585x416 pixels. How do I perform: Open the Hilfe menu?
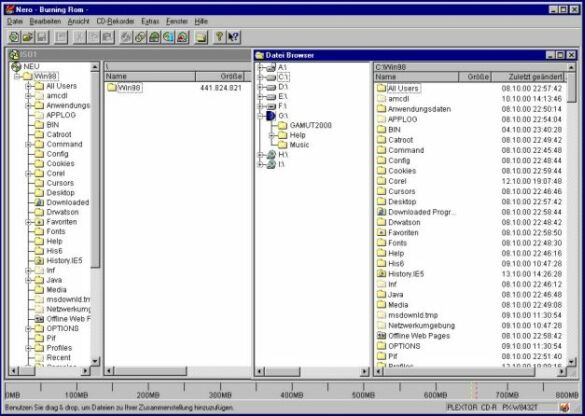pyautogui.click(x=201, y=22)
